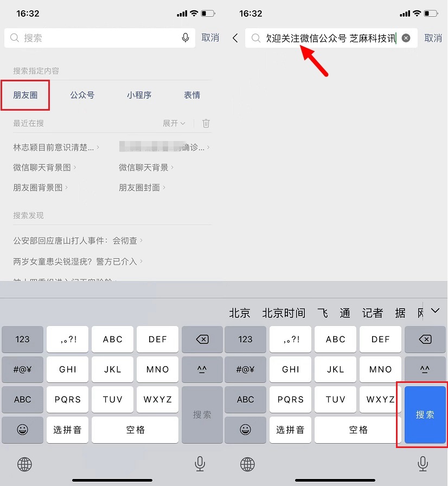
Task: Open recent search 朋友圈背景图
Action: point(40,188)
